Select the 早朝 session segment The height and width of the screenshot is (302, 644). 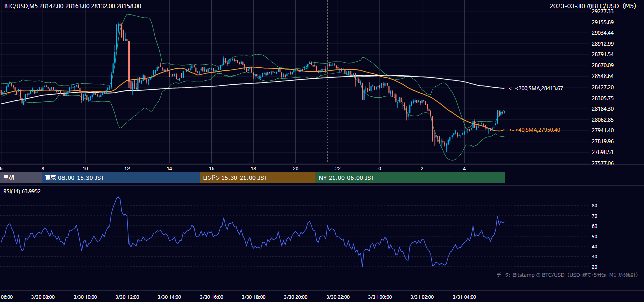click(21, 178)
